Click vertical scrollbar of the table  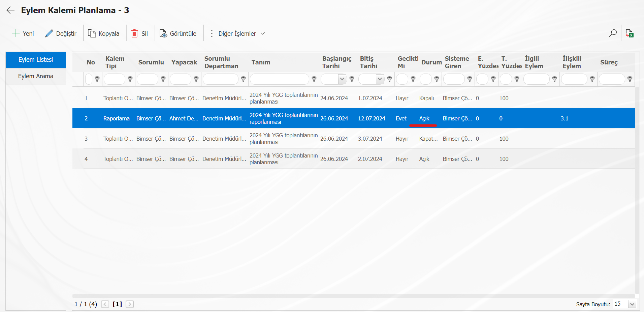(x=637, y=191)
